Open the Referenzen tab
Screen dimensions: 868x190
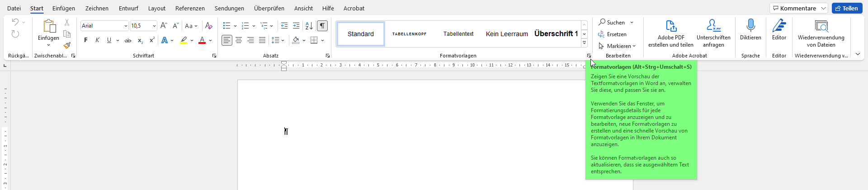pos(190,8)
